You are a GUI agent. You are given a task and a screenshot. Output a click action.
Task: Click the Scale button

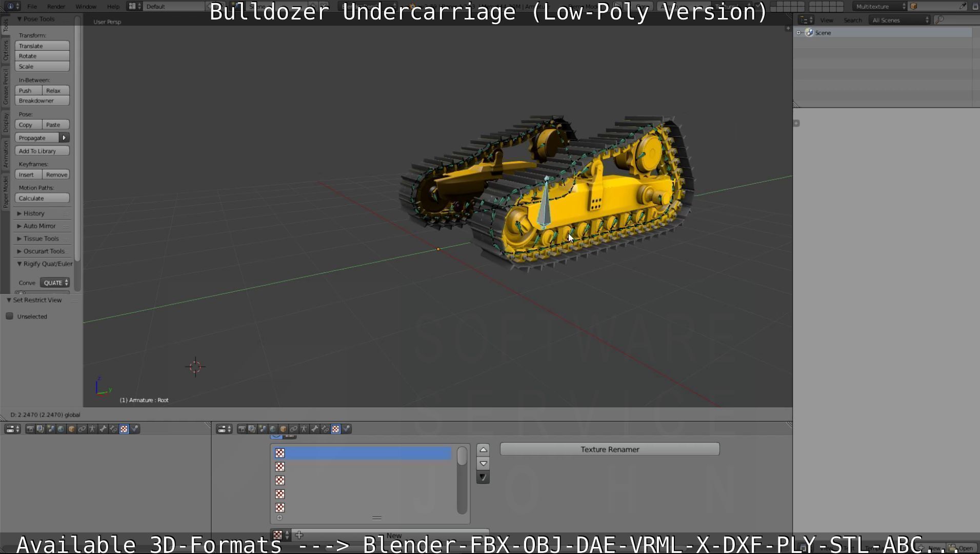pyautogui.click(x=42, y=67)
